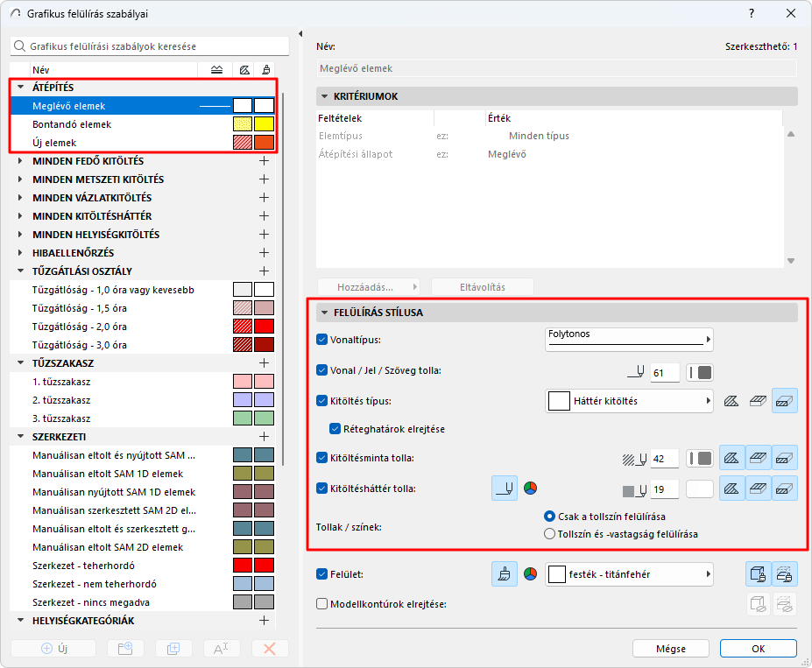Click the Új new rule button

53,649
